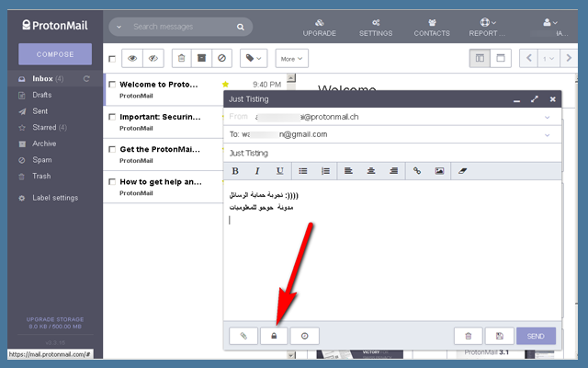
Task: Click the paperclip attachment icon
Action: point(243,336)
